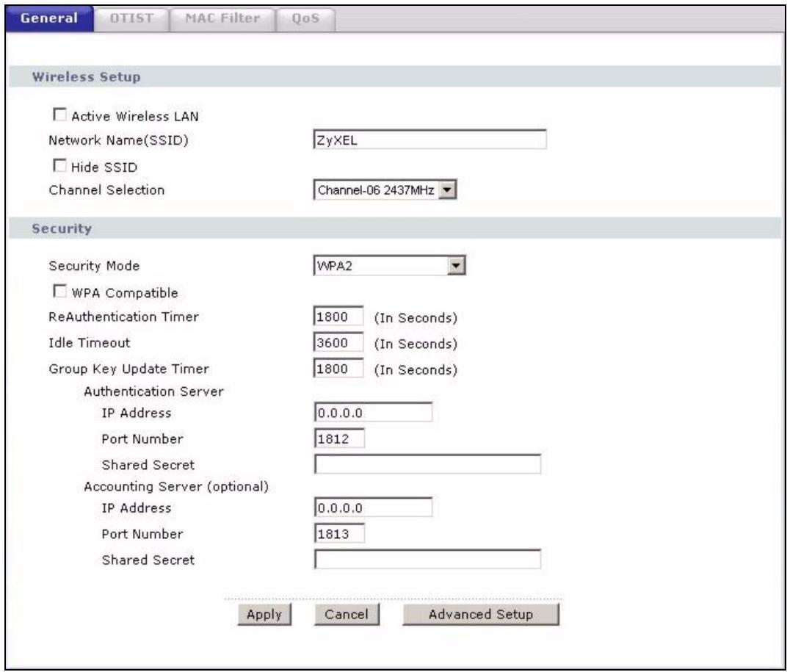Select the Accounting Server Port Number field
790x672 pixels.
point(338,534)
